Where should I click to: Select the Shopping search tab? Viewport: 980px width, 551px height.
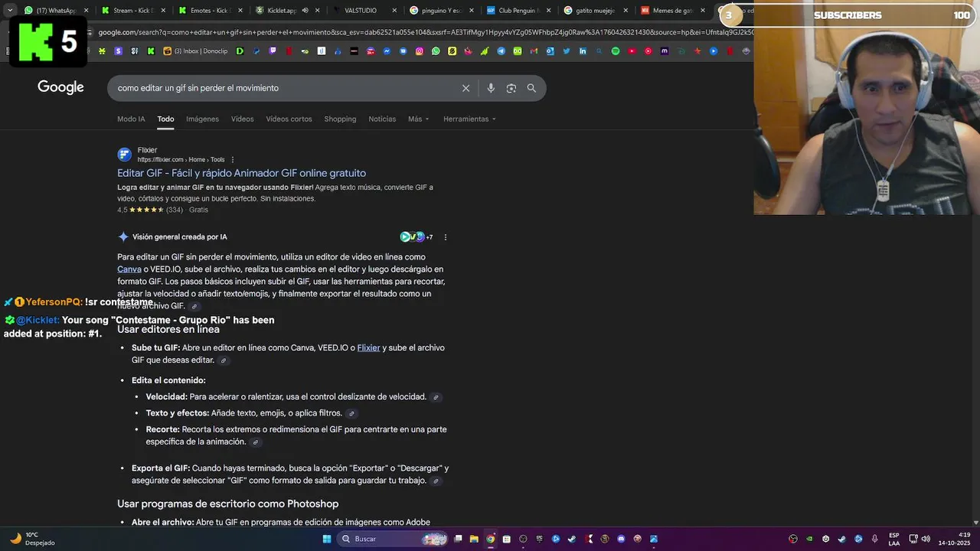(x=340, y=119)
